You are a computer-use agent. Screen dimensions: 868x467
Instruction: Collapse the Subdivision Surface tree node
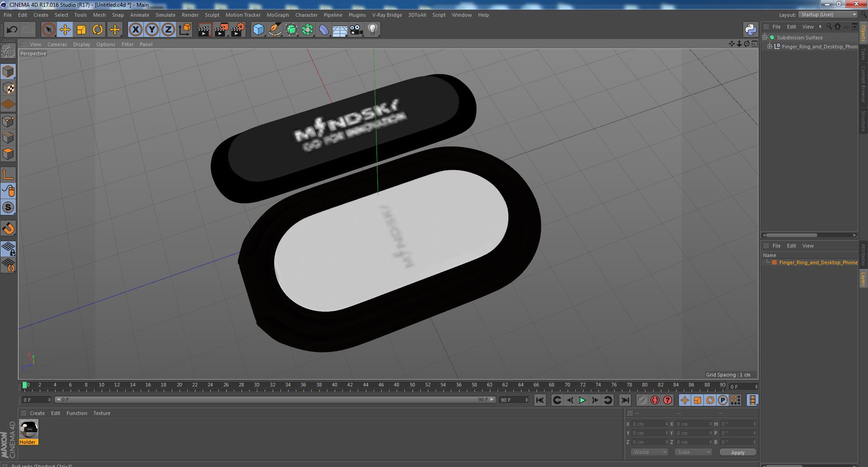point(764,37)
